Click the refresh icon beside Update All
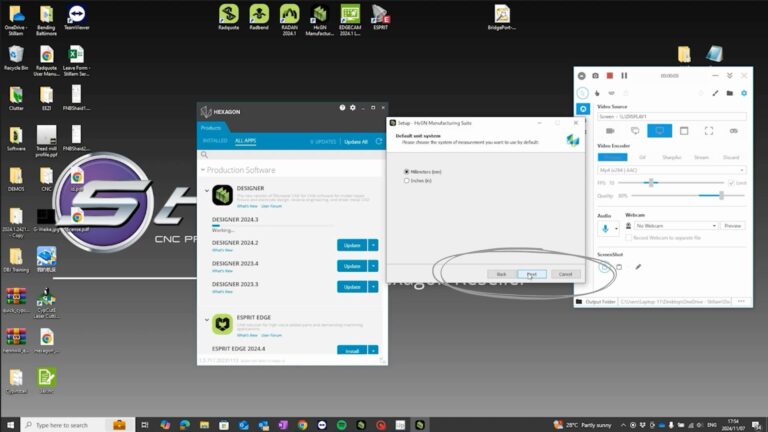768x432 pixels. point(377,141)
